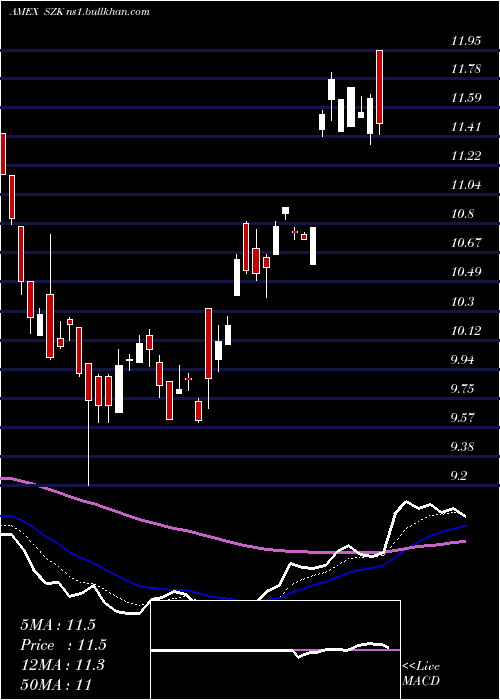The width and height of the screenshot is (500, 700).
Task: Click the long-wick candle dropping to 9.2
Action: tap(88, 424)
